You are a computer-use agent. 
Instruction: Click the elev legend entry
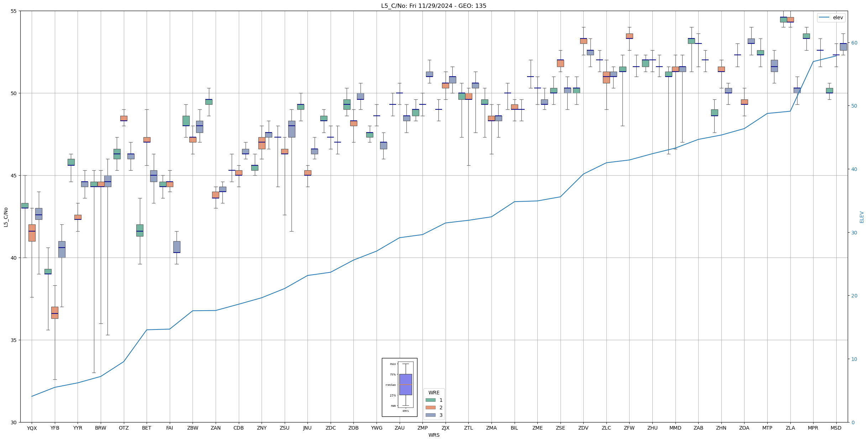click(831, 17)
